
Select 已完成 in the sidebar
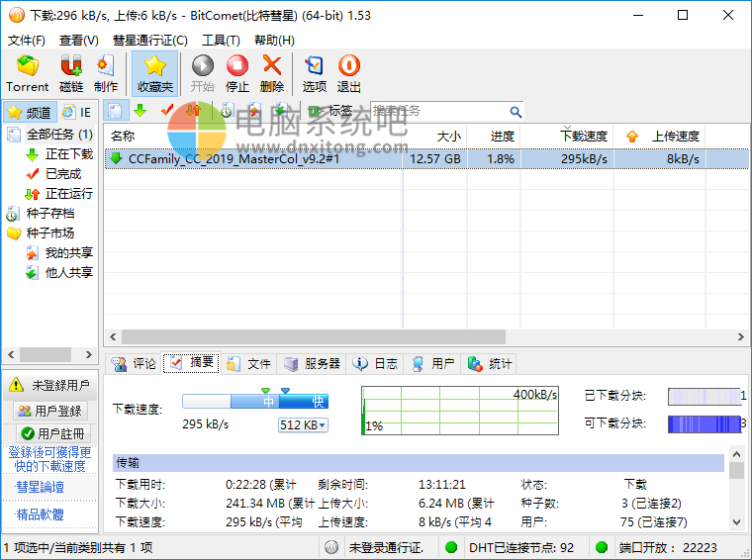click(x=53, y=173)
